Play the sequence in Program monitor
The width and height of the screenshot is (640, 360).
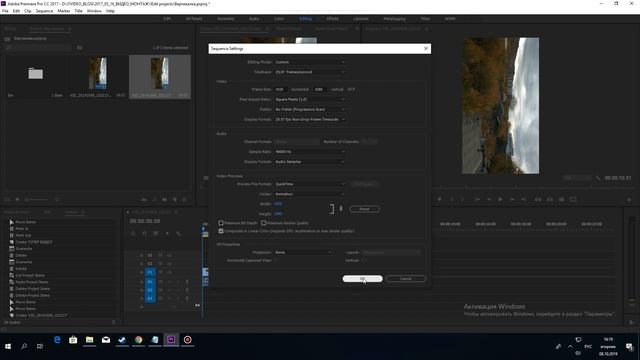pos(500,199)
